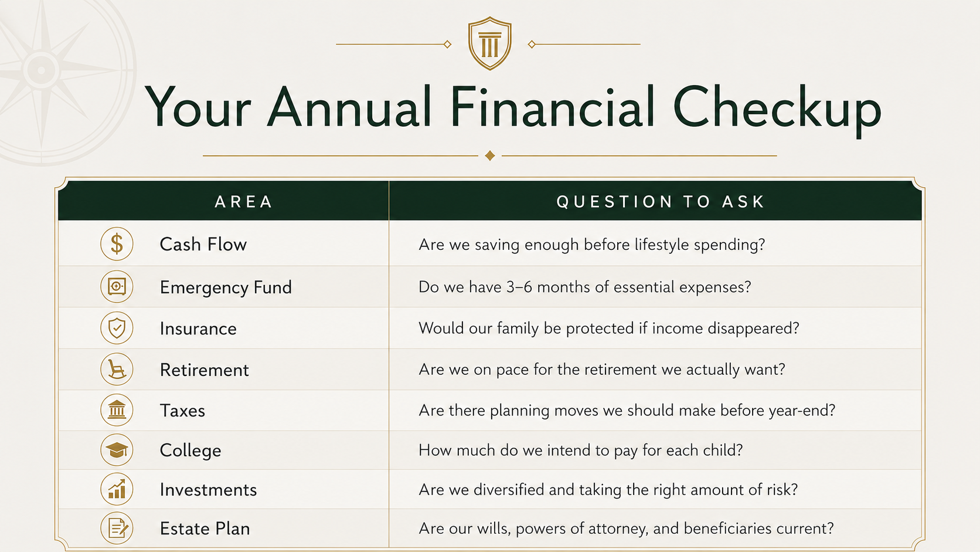
Task: Click the gold diamond divider below the title
Action: click(490, 155)
